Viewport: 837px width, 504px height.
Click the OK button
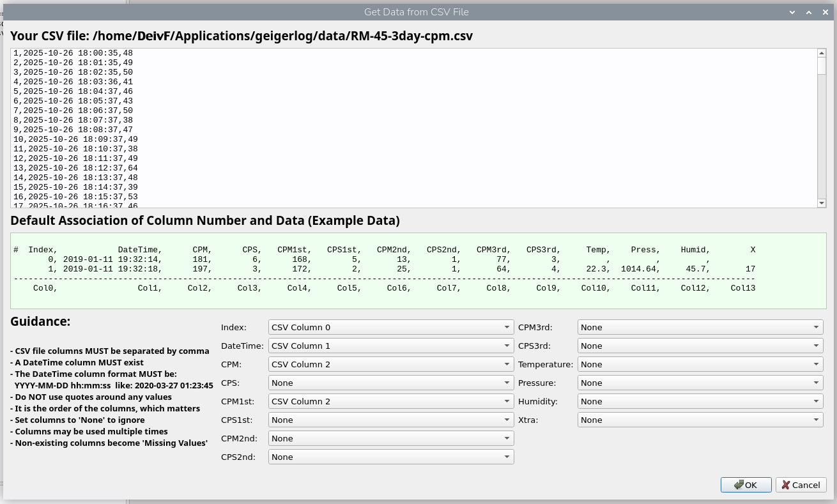(x=746, y=485)
